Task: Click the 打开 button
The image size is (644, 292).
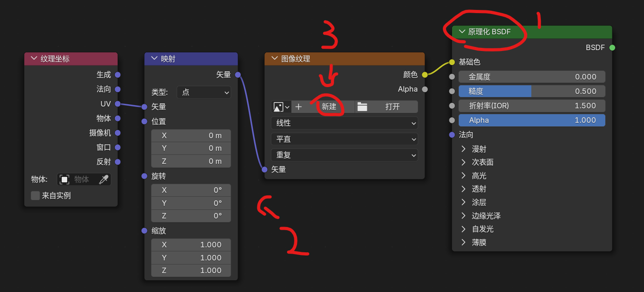Action: [386, 107]
